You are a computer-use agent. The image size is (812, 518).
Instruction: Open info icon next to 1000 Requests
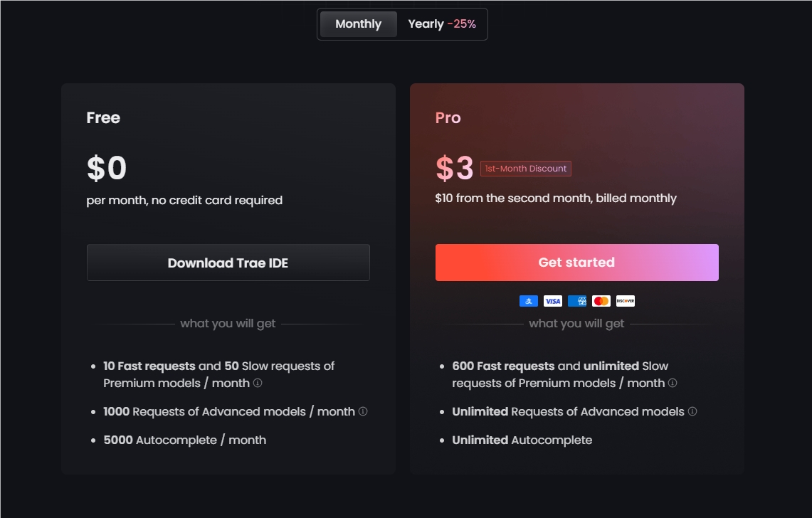[x=363, y=411]
